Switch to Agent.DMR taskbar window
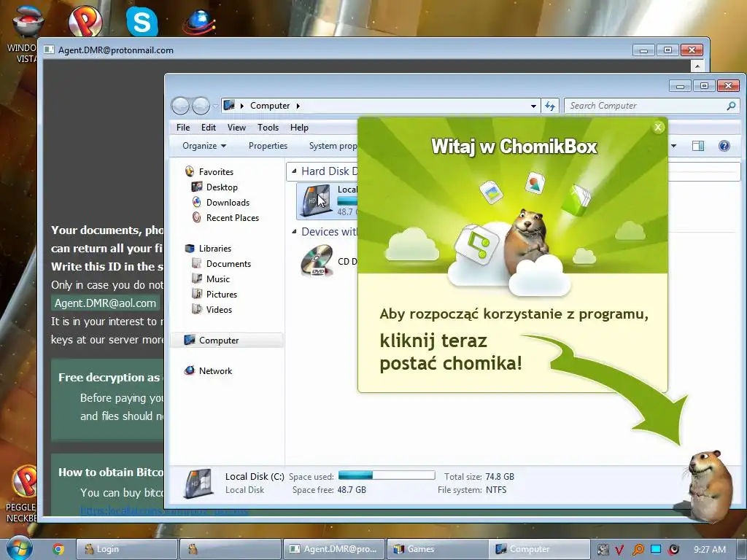 pyautogui.click(x=334, y=549)
